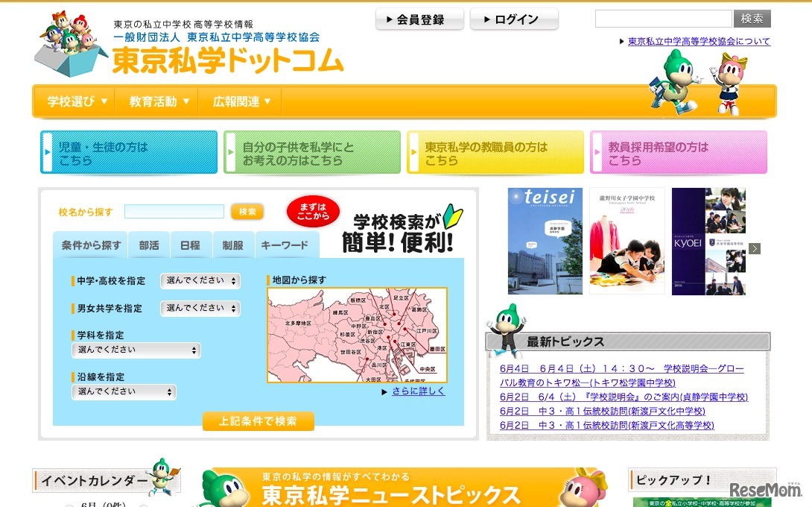
Task: Click the pink mascot on the news topics banner
Action: pyautogui.click(x=584, y=488)
